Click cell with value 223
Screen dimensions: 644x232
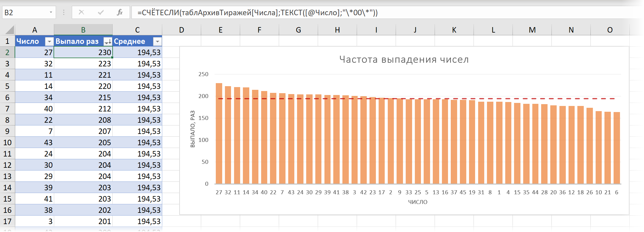(83, 64)
